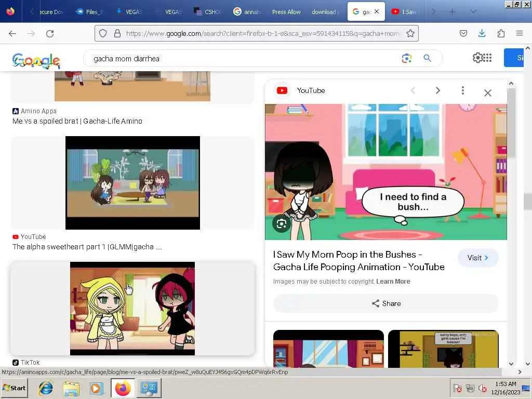Switch to the CSHOI tab
The image size is (532, 399).
pyautogui.click(x=208, y=12)
